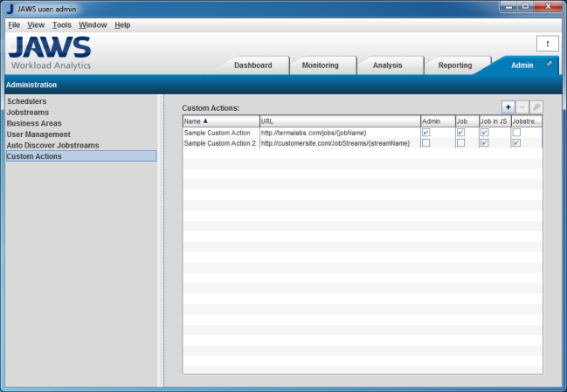Toggle Admin checkbox for Sample Custom Action
The width and height of the screenshot is (567, 392).
(x=426, y=133)
